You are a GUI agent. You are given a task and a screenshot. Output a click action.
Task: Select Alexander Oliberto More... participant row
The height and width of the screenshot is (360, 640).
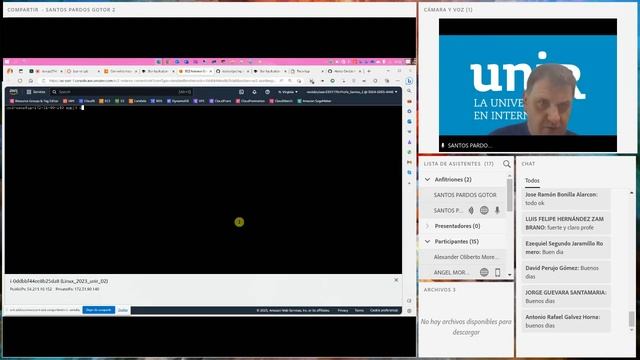pos(465,257)
